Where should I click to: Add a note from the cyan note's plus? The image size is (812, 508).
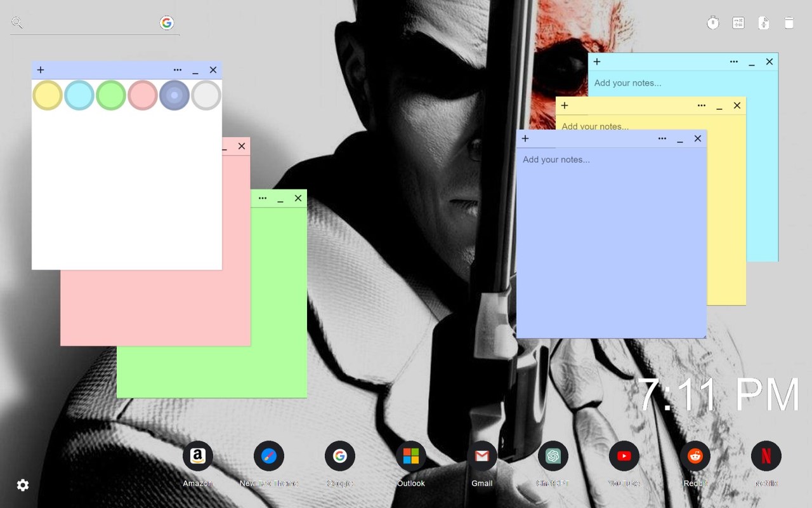tap(597, 62)
